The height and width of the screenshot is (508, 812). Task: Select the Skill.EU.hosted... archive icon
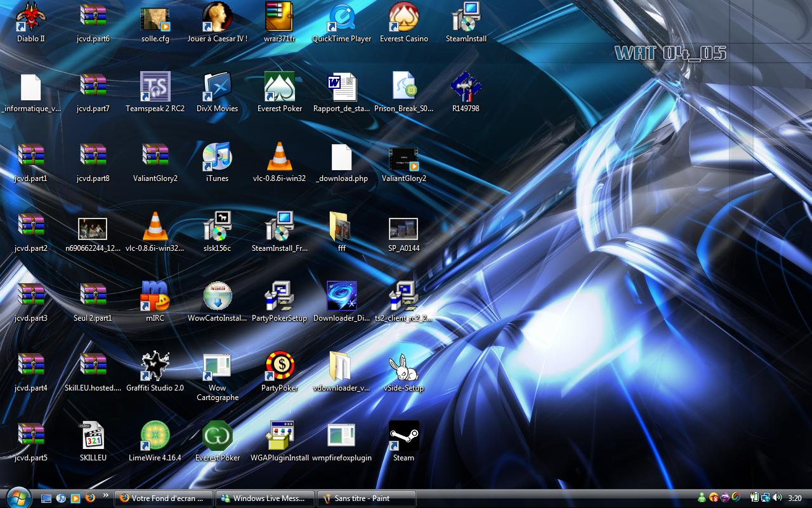coord(93,366)
